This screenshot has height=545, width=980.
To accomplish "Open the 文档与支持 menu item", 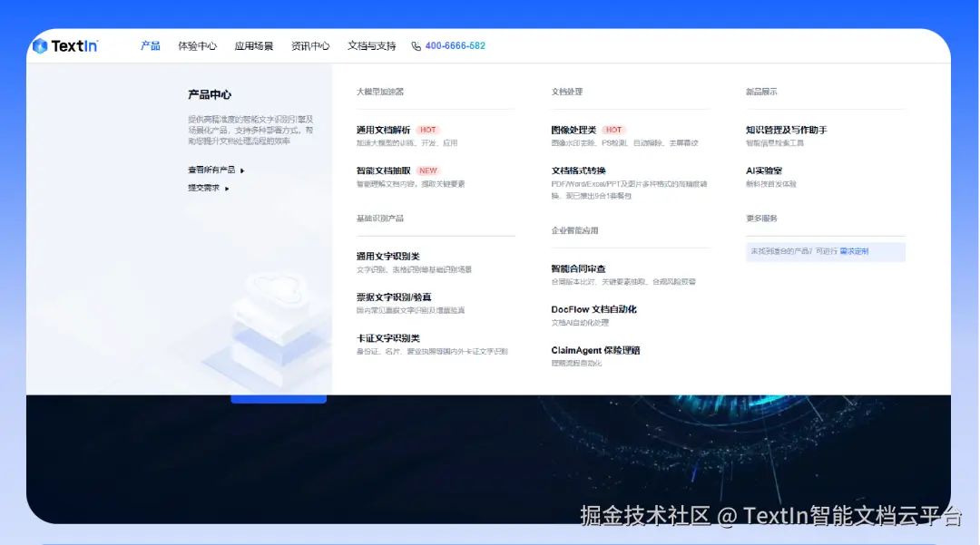I will pyautogui.click(x=371, y=45).
